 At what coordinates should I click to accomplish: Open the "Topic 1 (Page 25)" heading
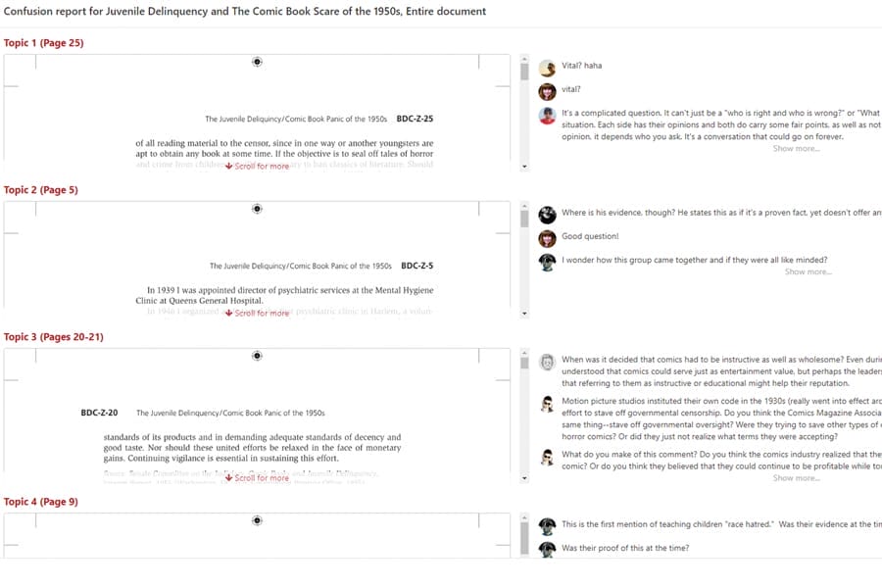(x=43, y=43)
